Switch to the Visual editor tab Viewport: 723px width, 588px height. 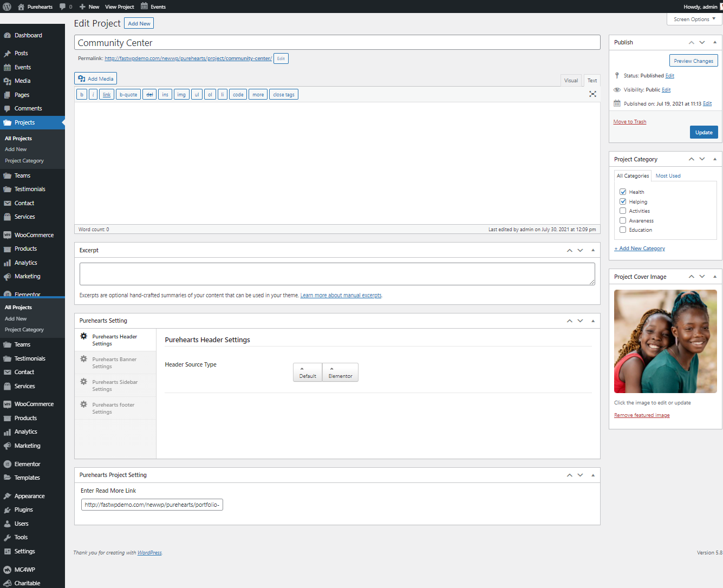tap(571, 80)
